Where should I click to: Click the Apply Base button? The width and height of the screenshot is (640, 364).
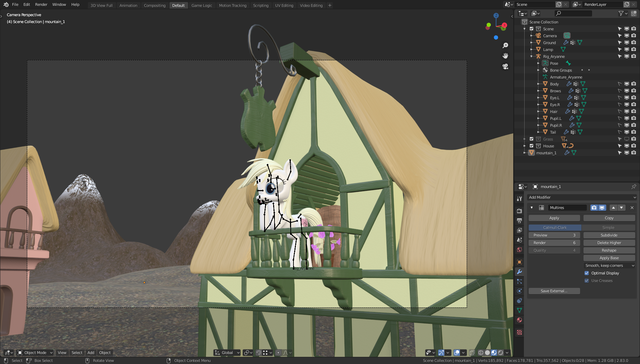pyautogui.click(x=609, y=258)
